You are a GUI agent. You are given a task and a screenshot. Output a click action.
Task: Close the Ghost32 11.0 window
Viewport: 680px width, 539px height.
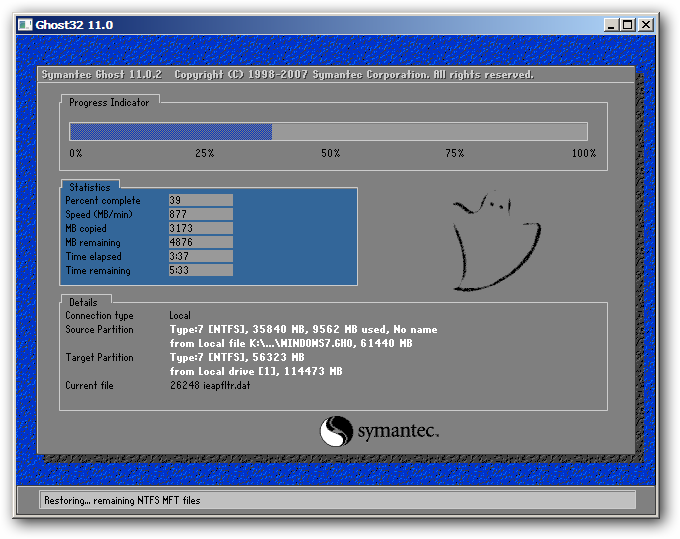645,25
